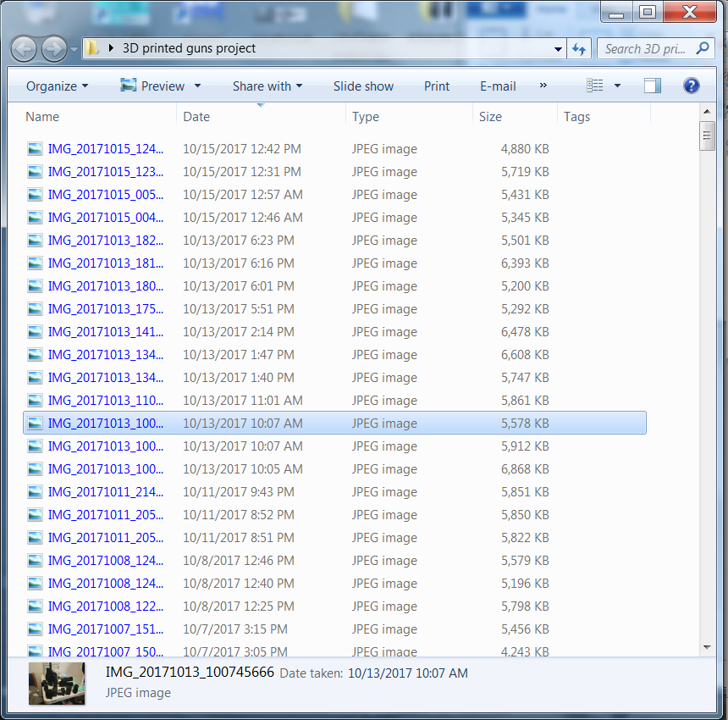Click the search magnifier icon

click(x=703, y=47)
